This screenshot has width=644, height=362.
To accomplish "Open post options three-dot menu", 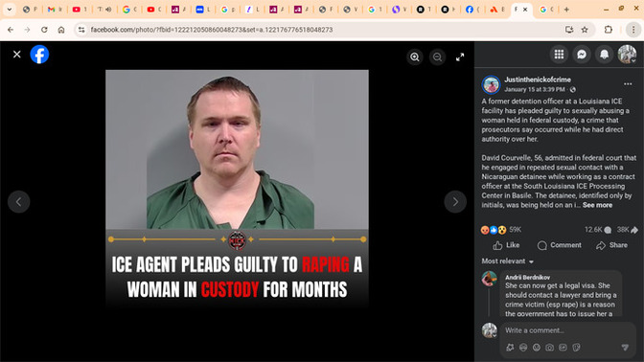I will pyautogui.click(x=628, y=84).
